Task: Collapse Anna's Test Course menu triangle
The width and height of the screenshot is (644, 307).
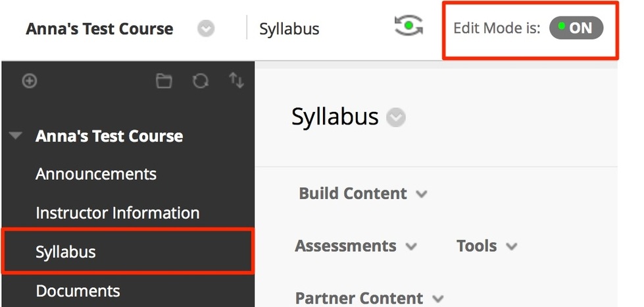Action: click(16, 136)
